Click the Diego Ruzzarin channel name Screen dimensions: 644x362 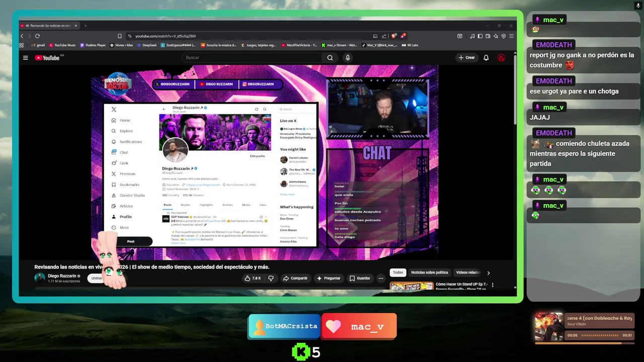(x=62, y=276)
